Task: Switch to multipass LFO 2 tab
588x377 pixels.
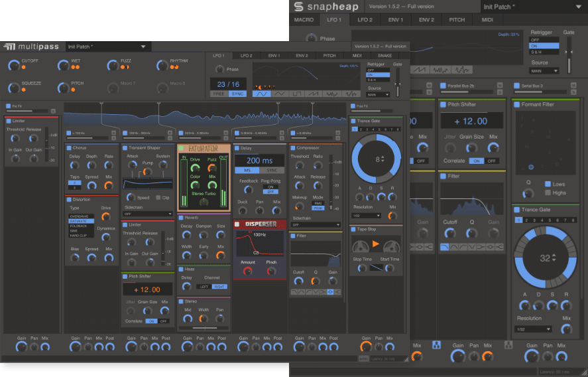Action: point(247,56)
